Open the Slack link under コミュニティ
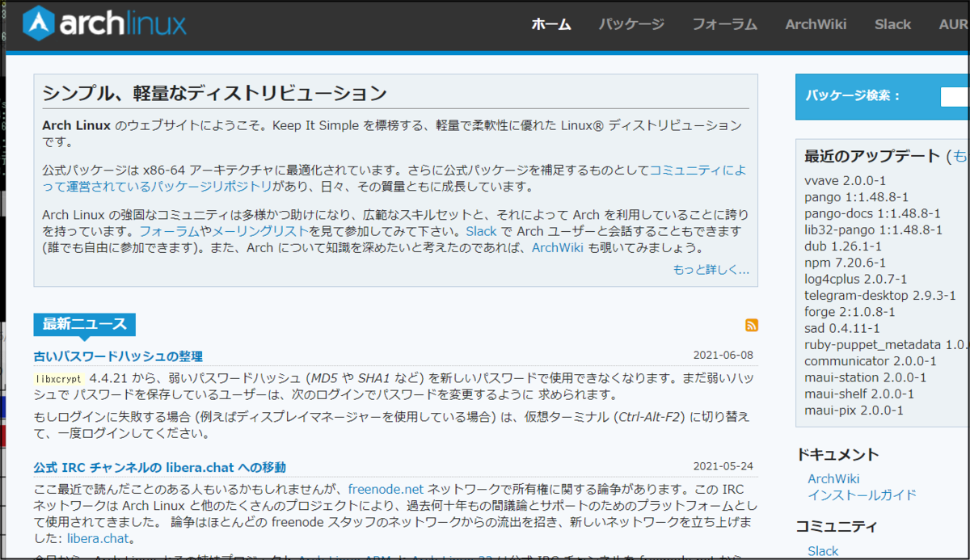The height and width of the screenshot is (560, 970). tap(822, 550)
